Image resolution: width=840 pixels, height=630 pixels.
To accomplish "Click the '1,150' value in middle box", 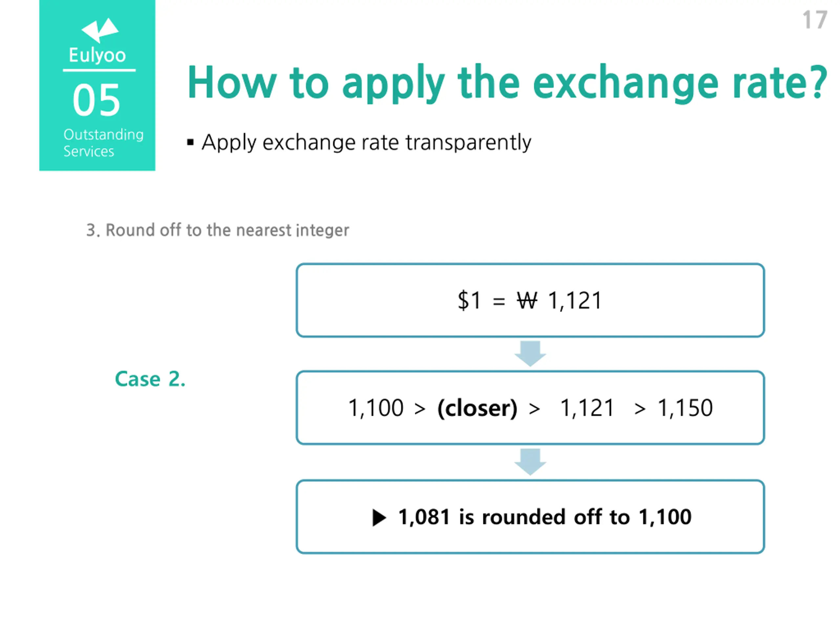I will point(685,408).
